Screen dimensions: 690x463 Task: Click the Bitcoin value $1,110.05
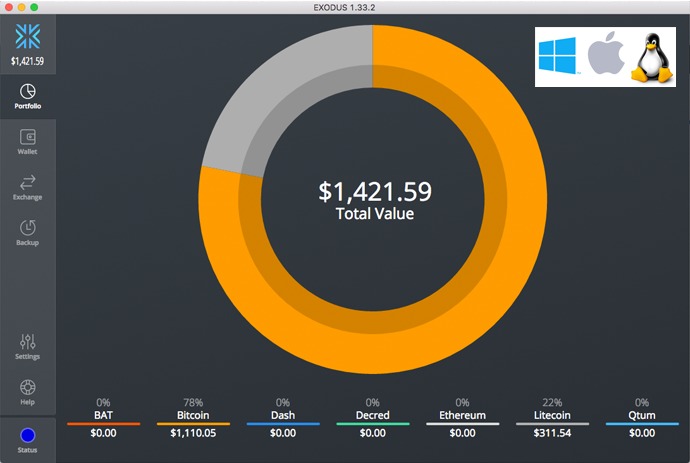[193, 433]
